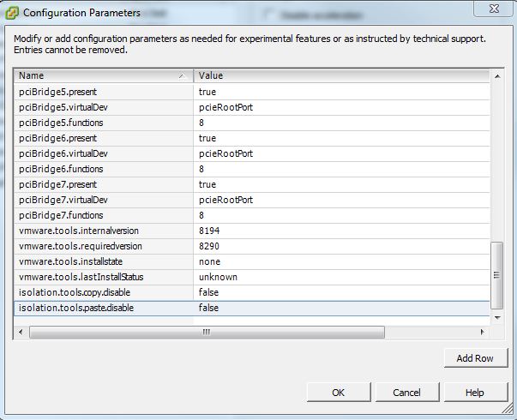Edit the value true for pciBridge6.present
Viewport: 517px width, 420px height.
pyautogui.click(x=341, y=138)
